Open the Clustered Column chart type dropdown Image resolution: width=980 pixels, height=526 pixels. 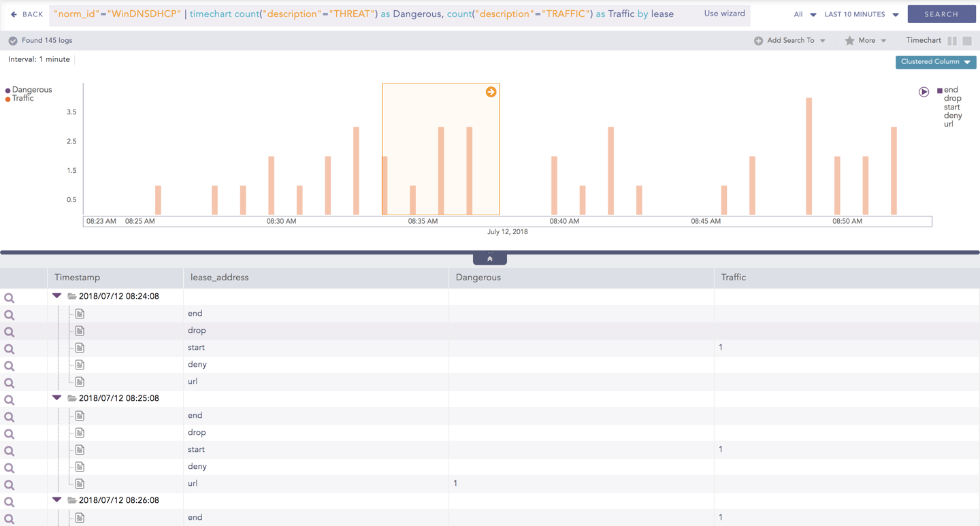[x=936, y=62]
